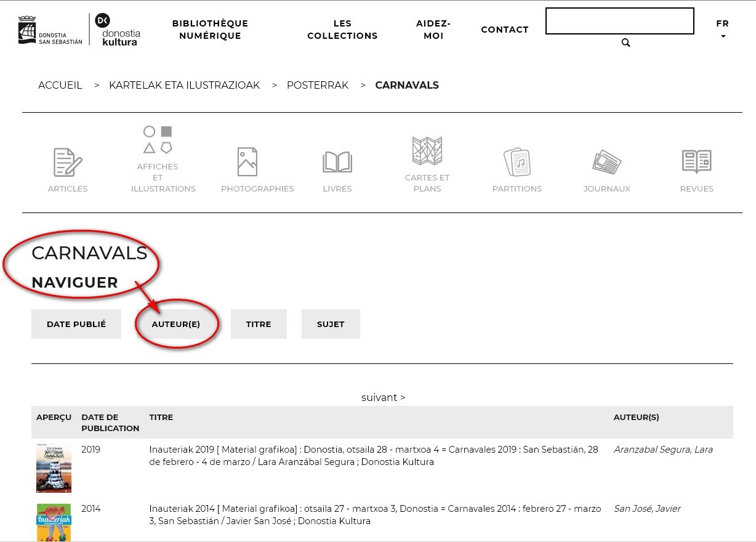
Task: Click the magnifying glass search icon
Action: 625,42
